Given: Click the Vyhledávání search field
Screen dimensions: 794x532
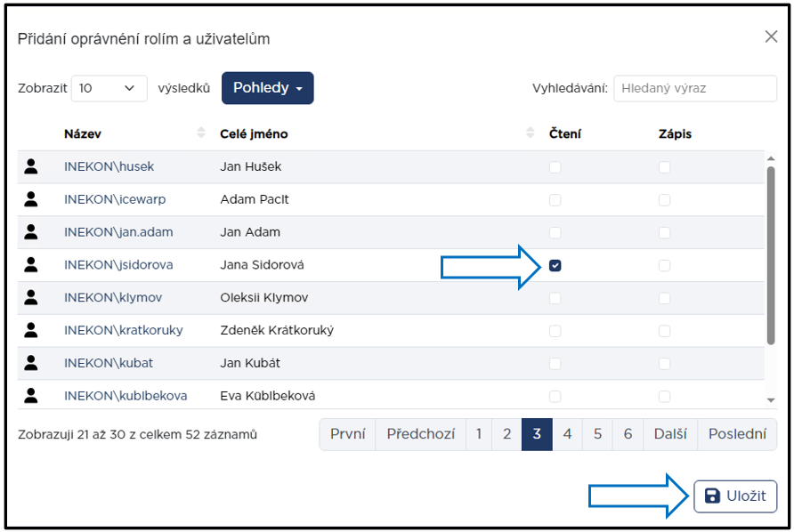Looking at the screenshot, I should pyautogui.click(x=695, y=88).
